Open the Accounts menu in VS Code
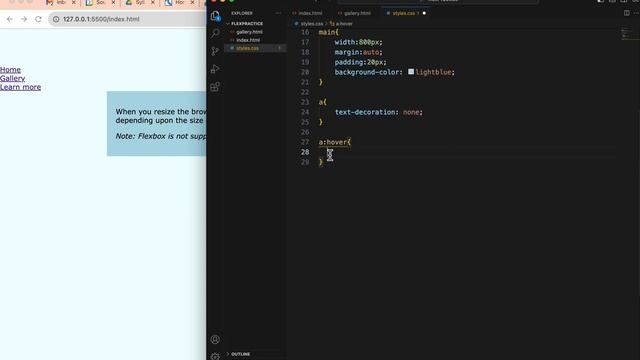Screen dimensions: 640x360 (x=215, y=339)
